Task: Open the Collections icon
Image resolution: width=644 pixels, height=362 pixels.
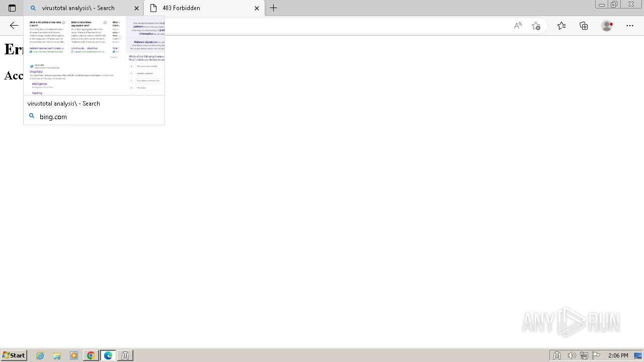Action: coord(584,26)
